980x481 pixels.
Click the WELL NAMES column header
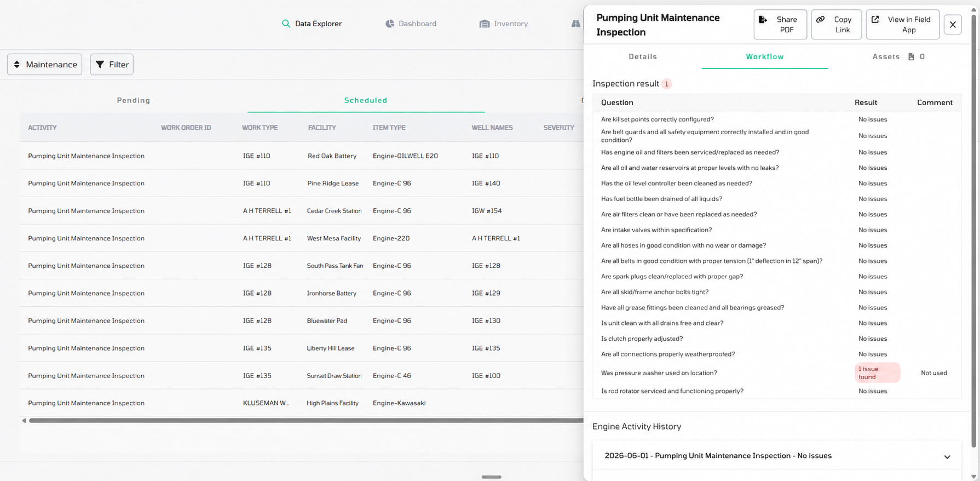(x=492, y=128)
